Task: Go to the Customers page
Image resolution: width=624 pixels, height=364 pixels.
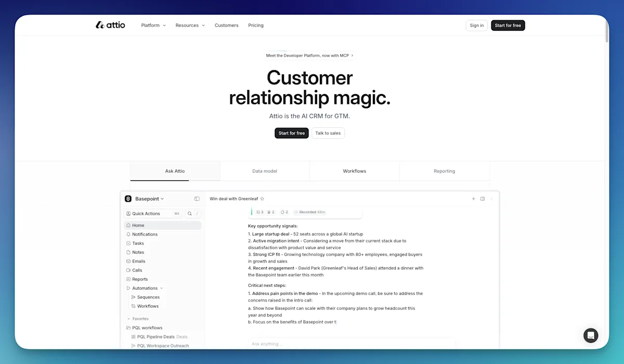Action: pyautogui.click(x=226, y=25)
